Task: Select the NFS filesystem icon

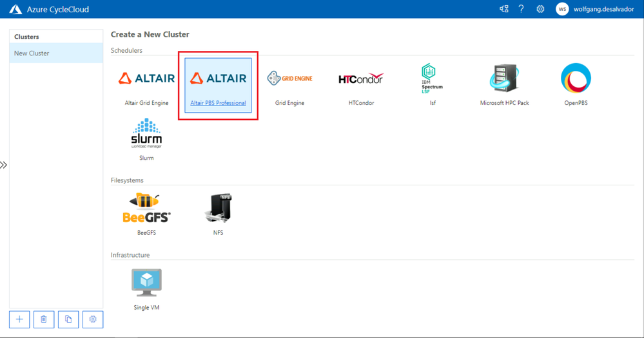Action: 218,208
